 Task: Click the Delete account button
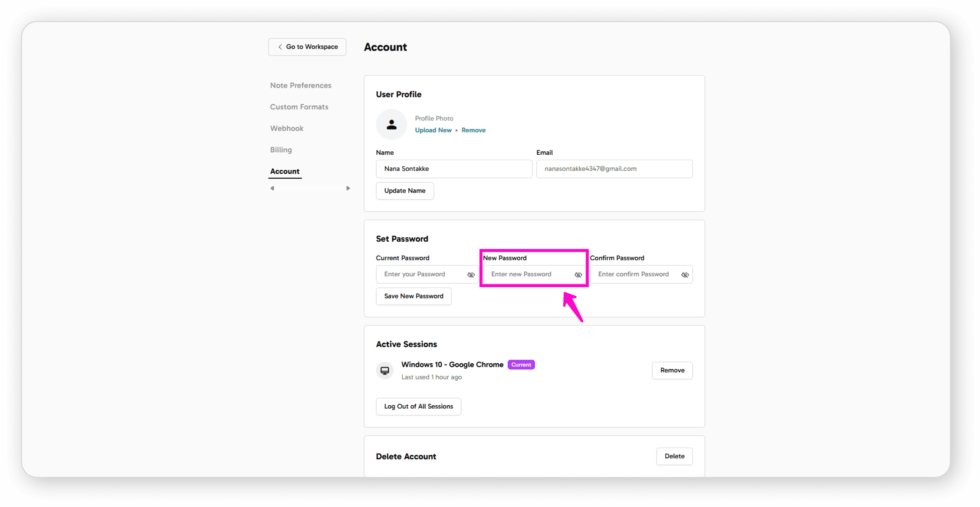tap(674, 456)
